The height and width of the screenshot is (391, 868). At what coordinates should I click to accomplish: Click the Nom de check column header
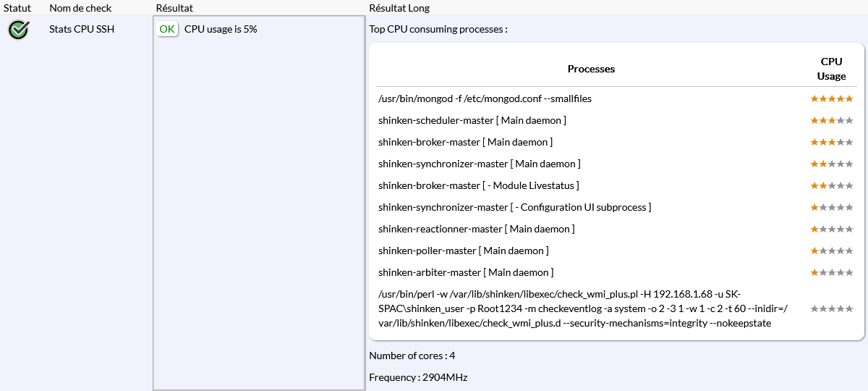tap(82, 8)
